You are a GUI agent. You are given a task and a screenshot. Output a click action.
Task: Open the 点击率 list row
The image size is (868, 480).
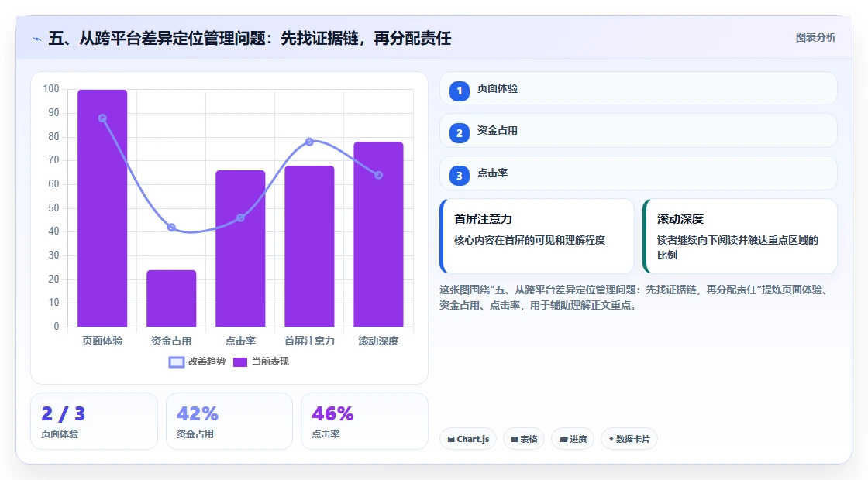639,173
